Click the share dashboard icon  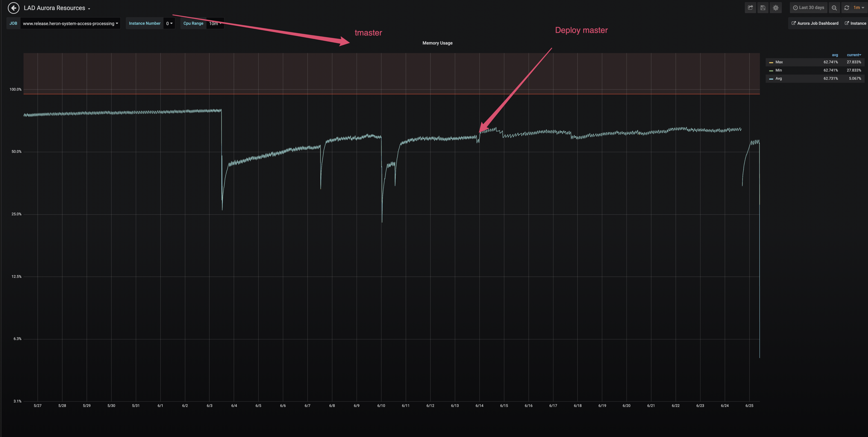tap(750, 8)
